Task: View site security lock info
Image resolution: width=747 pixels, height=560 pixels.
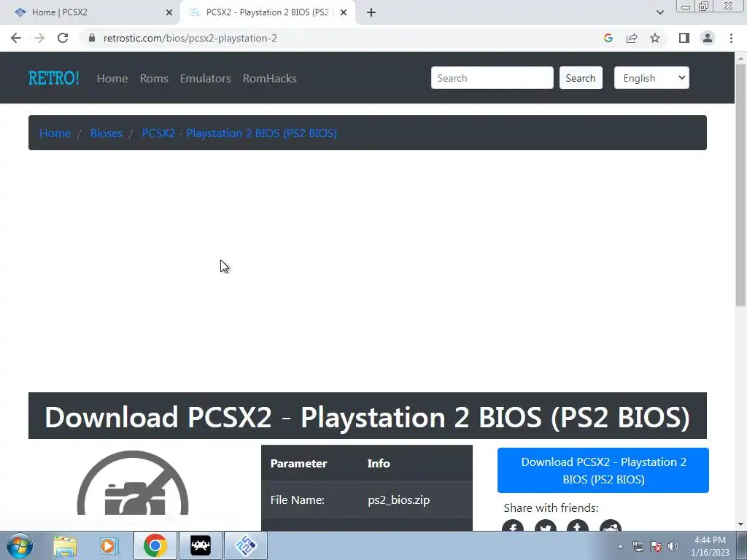Action: [92, 38]
